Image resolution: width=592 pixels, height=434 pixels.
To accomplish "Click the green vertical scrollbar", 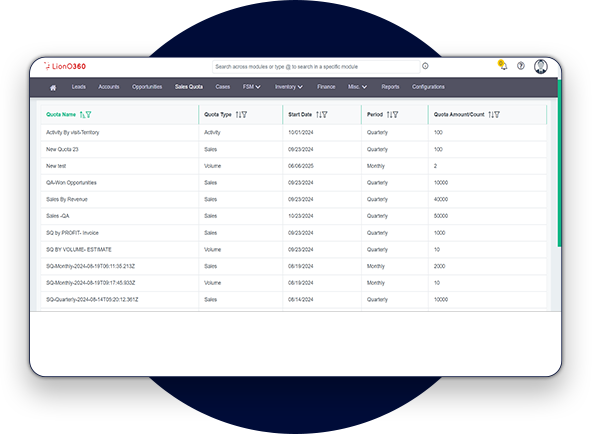I will 560,163.
